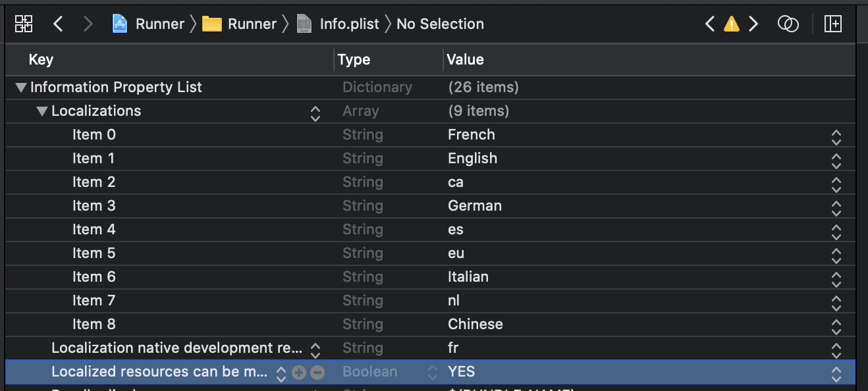The width and height of the screenshot is (868, 391).
Task: Select Localization native development region key
Action: tap(177, 348)
